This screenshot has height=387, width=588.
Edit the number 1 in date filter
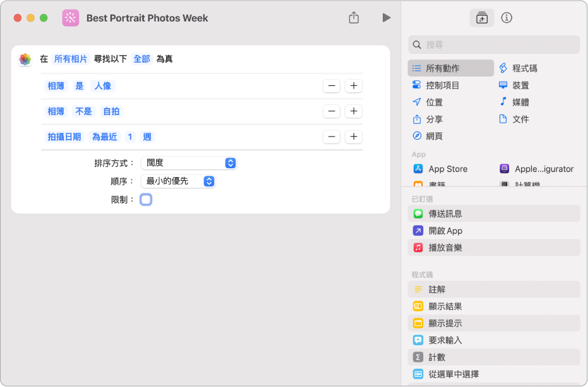130,137
